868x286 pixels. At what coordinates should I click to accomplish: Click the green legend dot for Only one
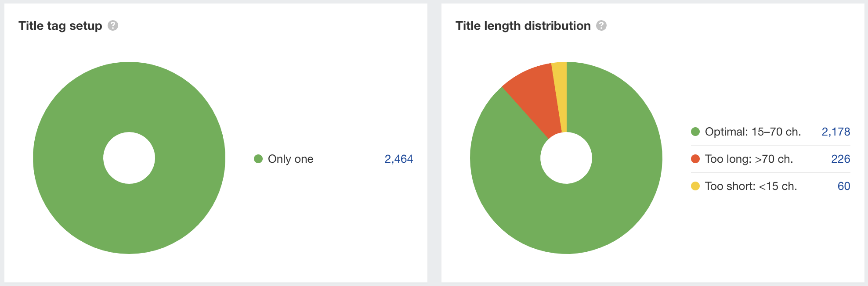(258, 159)
